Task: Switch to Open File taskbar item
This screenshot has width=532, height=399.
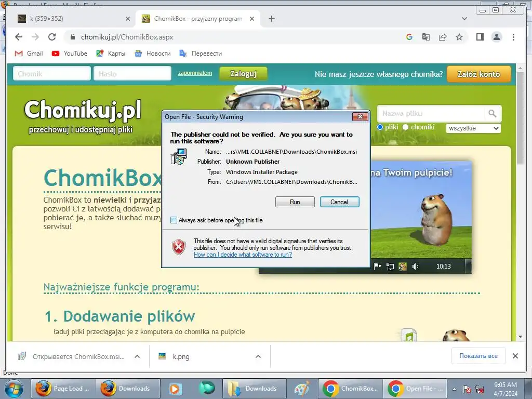Action: point(415,389)
